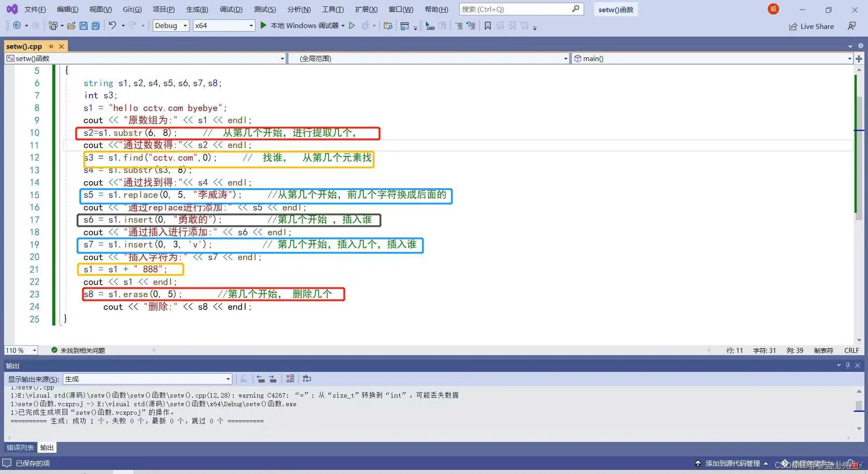Expand the local Windows debugger dropdown arrow
868x474 pixels.
[x=343, y=26]
